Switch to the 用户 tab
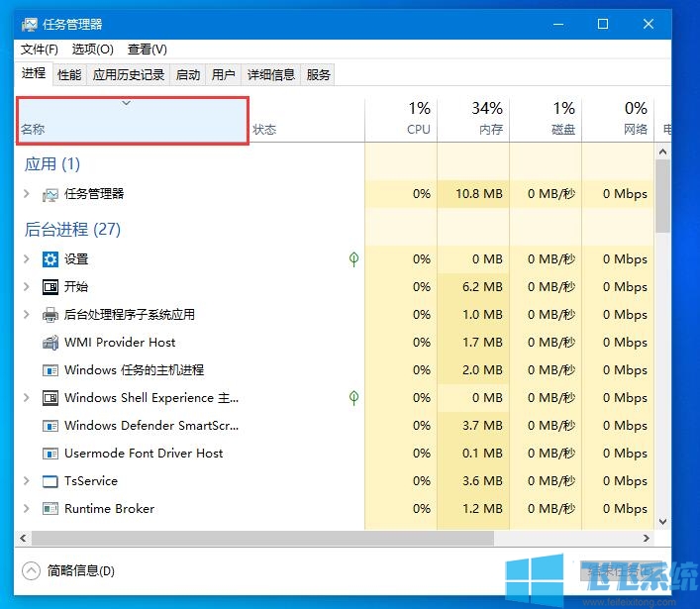Viewport: 700px width, 609px height. point(224,74)
